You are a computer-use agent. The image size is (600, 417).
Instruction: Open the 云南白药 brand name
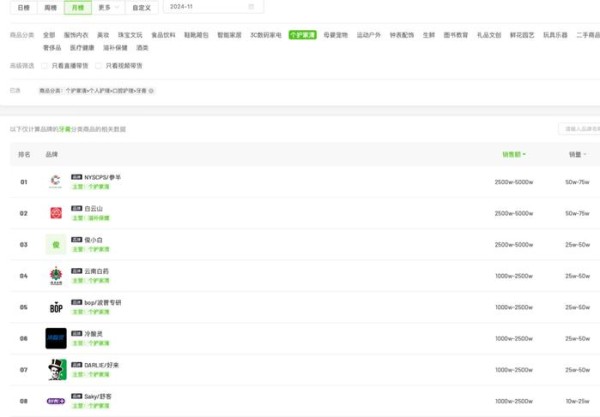click(x=96, y=271)
